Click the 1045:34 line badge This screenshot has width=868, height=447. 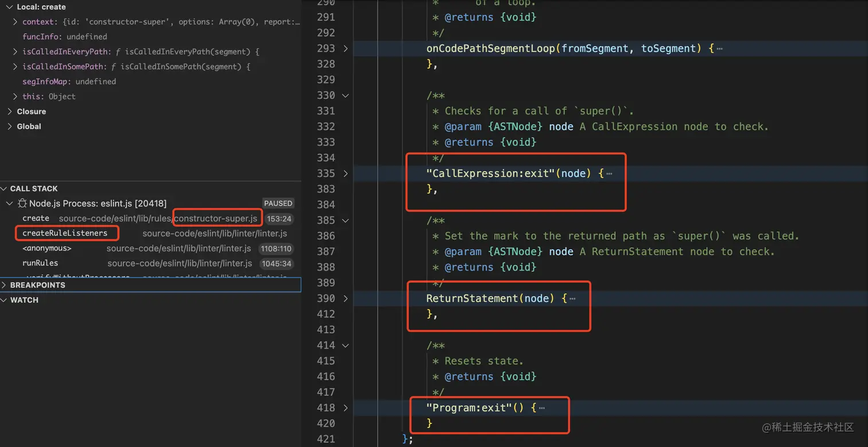tap(276, 264)
